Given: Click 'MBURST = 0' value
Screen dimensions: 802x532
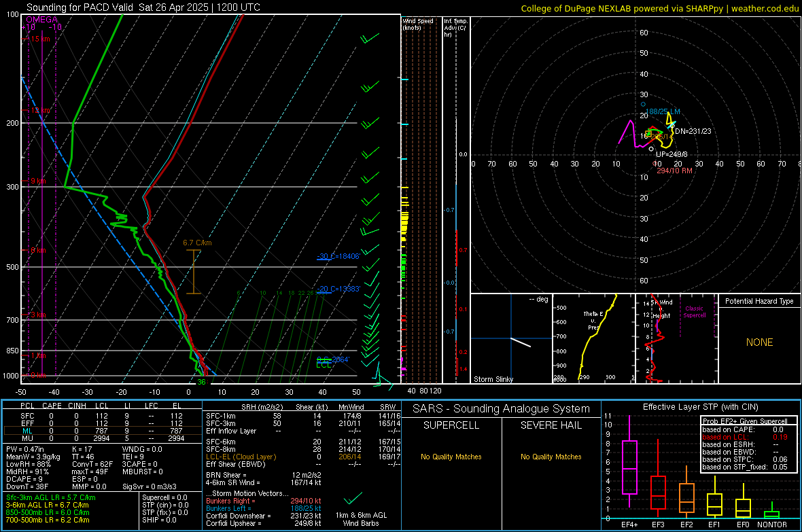Looking at the screenshot, I should pyautogui.click(x=142, y=472).
